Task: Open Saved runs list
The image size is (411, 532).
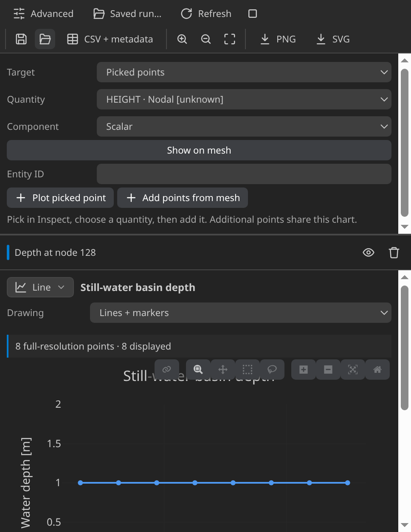Action: 127,14
